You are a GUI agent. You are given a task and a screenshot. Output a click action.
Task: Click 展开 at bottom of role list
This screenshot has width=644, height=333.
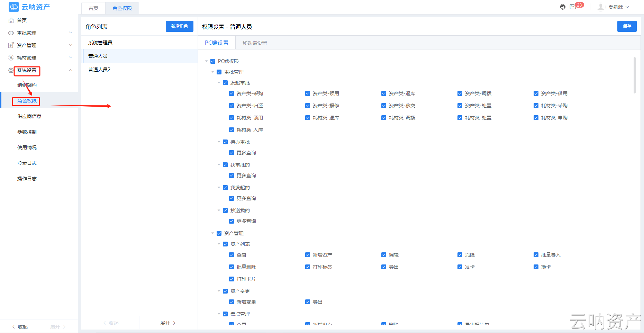point(168,323)
